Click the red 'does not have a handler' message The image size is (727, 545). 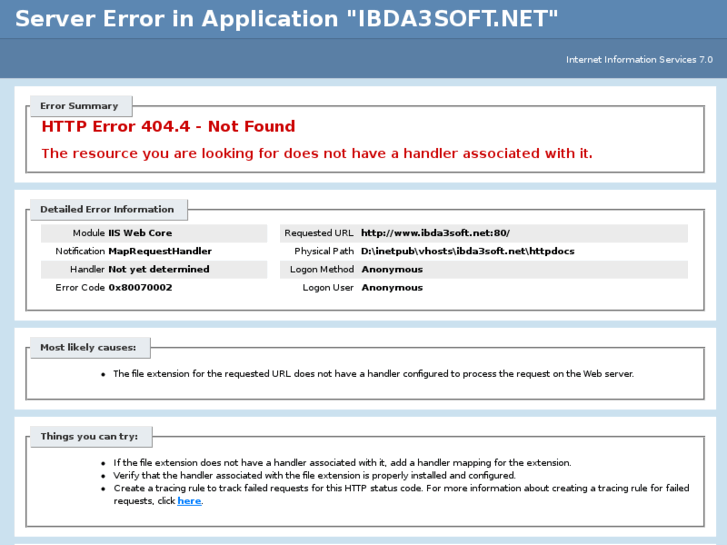[317, 154]
